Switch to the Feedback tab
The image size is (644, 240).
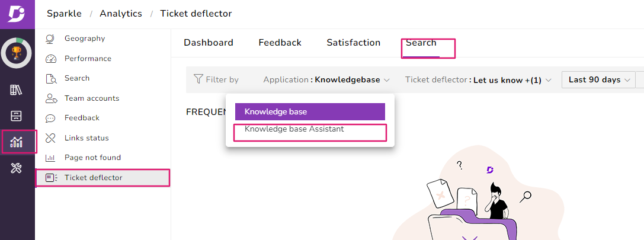tap(280, 43)
